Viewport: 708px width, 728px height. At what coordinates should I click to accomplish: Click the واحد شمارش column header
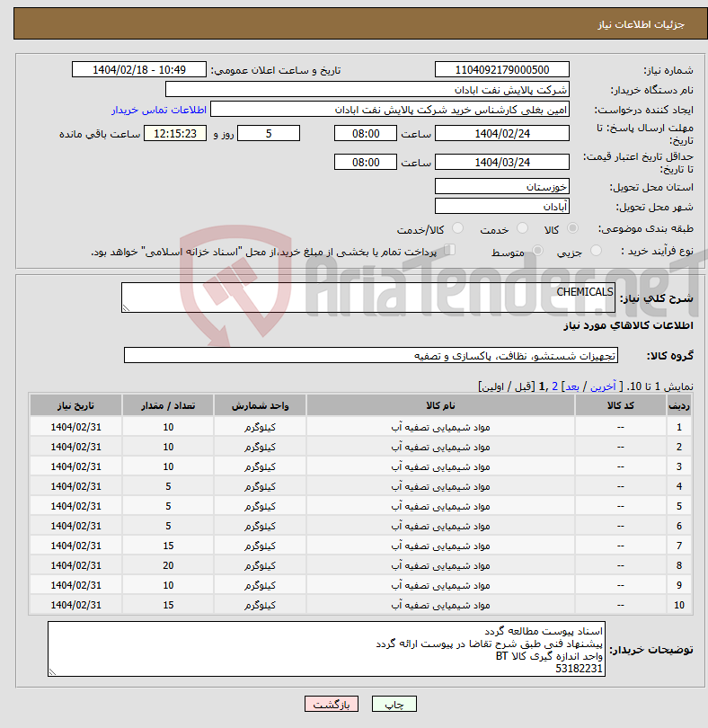[x=260, y=405]
